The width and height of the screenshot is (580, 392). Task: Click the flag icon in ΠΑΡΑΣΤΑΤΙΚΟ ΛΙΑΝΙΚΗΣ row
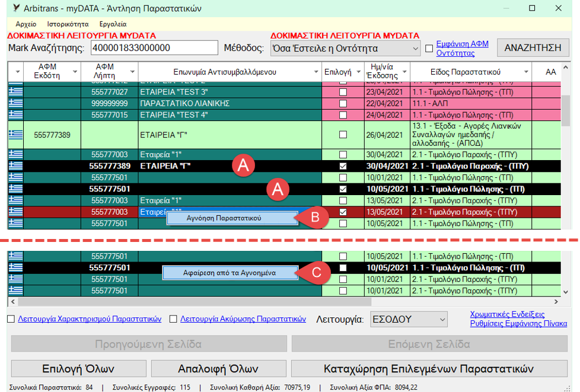pos(15,103)
